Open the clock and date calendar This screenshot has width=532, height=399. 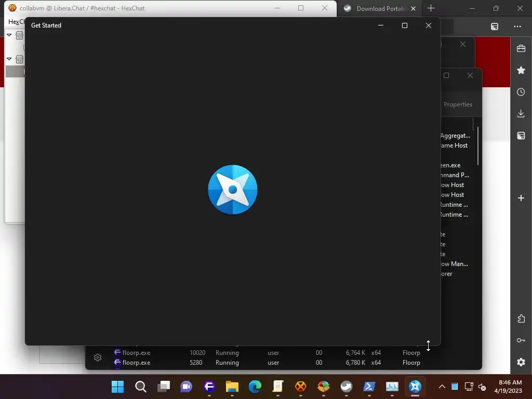508,387
